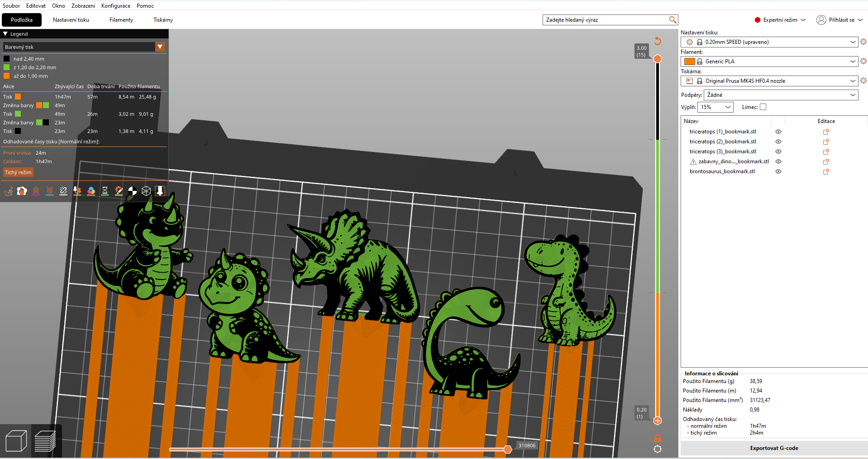Open the Barevný tisk view type dropdown
Image resolution: width=868 pixels, height=459 pixels.
84,47
